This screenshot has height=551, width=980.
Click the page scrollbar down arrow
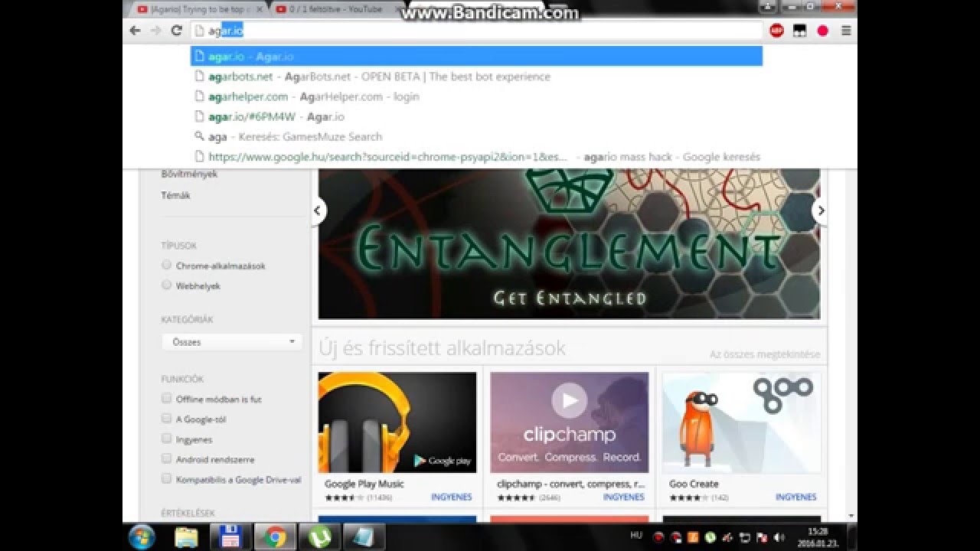pos(851,517)
